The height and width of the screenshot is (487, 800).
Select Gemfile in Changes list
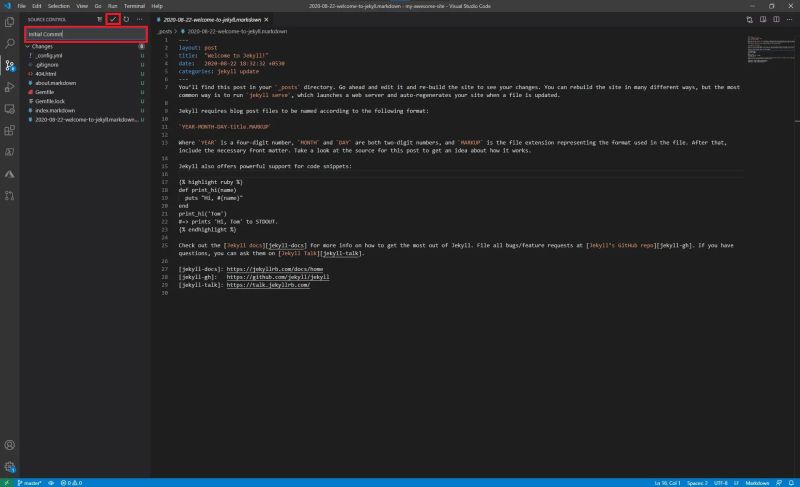(86, 92)
